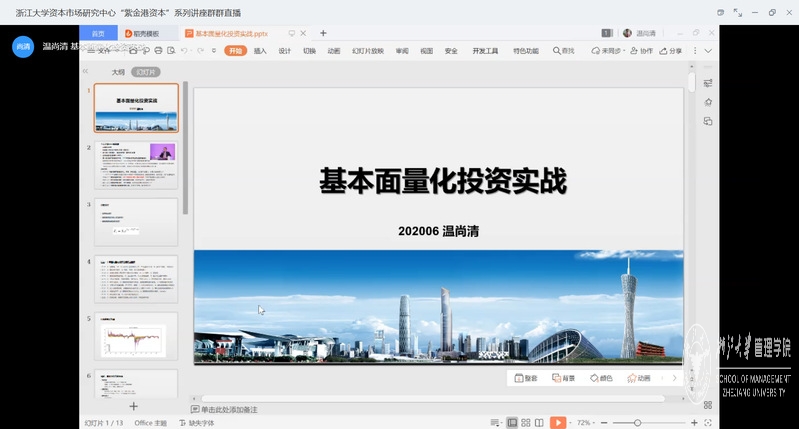The width and height of the screenshot is (799, 429).
Task: Expand the 72% zoom level dropdown
Action: pyautogui.click(x=597, y=423)
